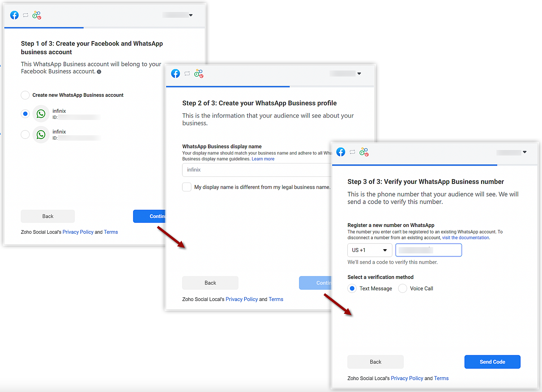The width and height of the screenshot is (542, 392).
Task: Click Send Code button
Action: pos(492,362)
